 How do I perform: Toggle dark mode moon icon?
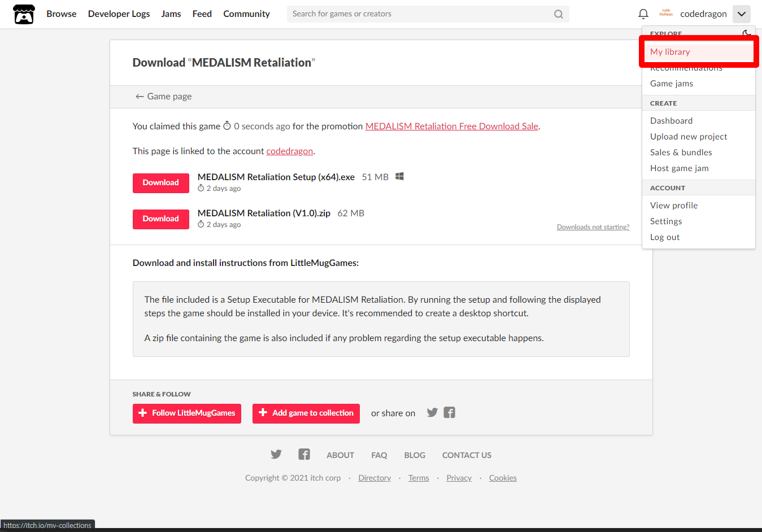point(746,33)
